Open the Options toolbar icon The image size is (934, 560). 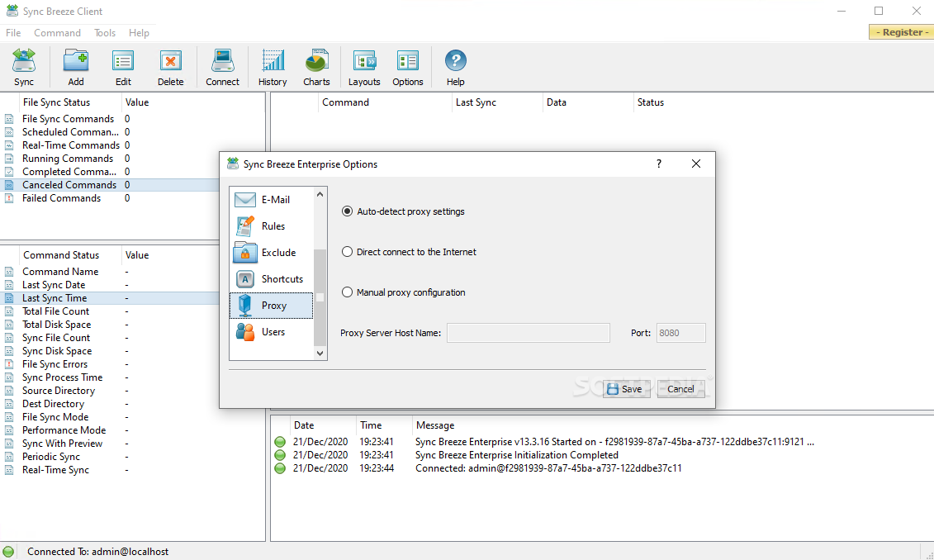point(407,68)
